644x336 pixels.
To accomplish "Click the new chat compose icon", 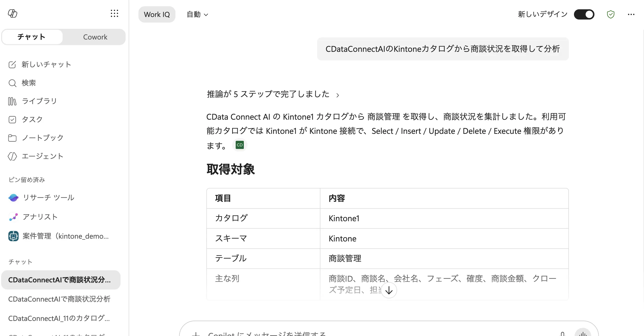I will coord(12,65).
